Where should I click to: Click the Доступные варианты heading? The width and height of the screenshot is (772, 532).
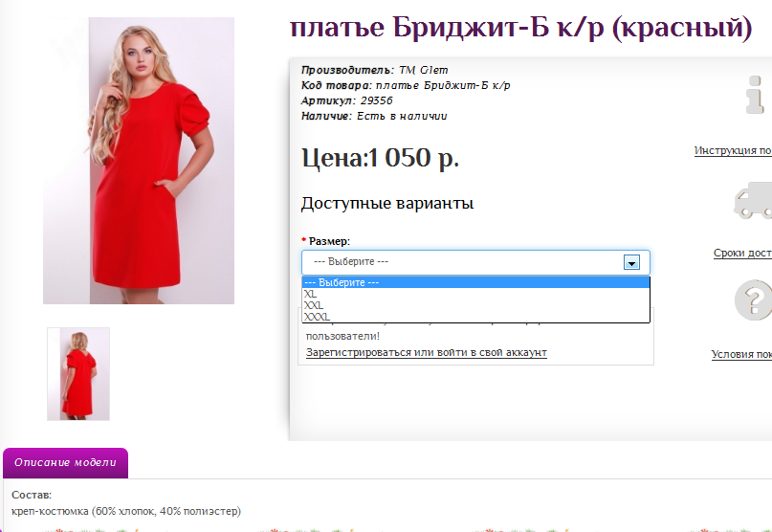click(x=387, y=203)
